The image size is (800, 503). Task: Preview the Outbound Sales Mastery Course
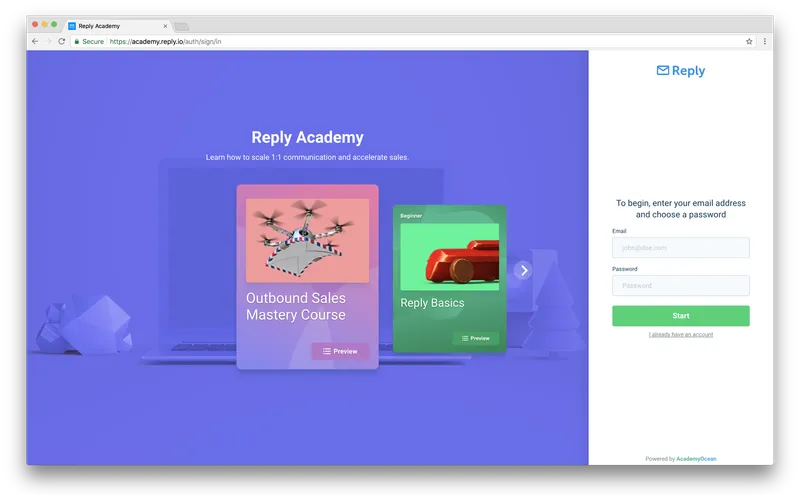click(x=340, y=351)
